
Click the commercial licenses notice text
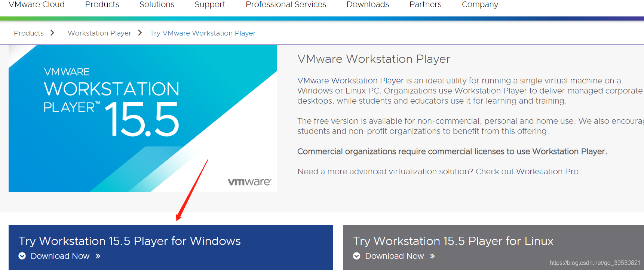point(452,151)
